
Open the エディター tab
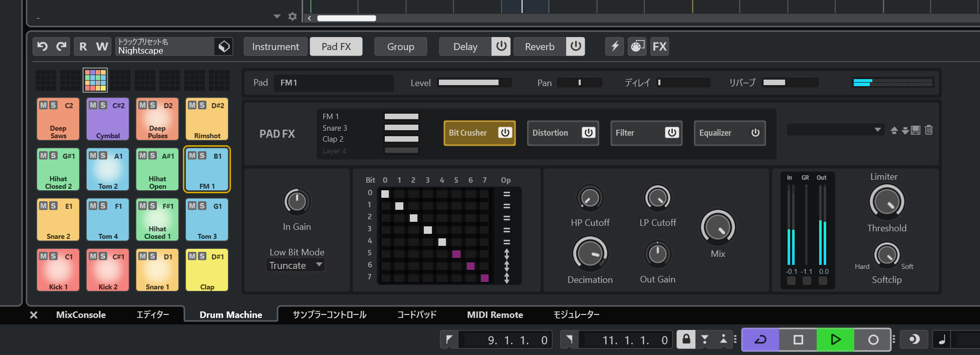coord(153,315)
